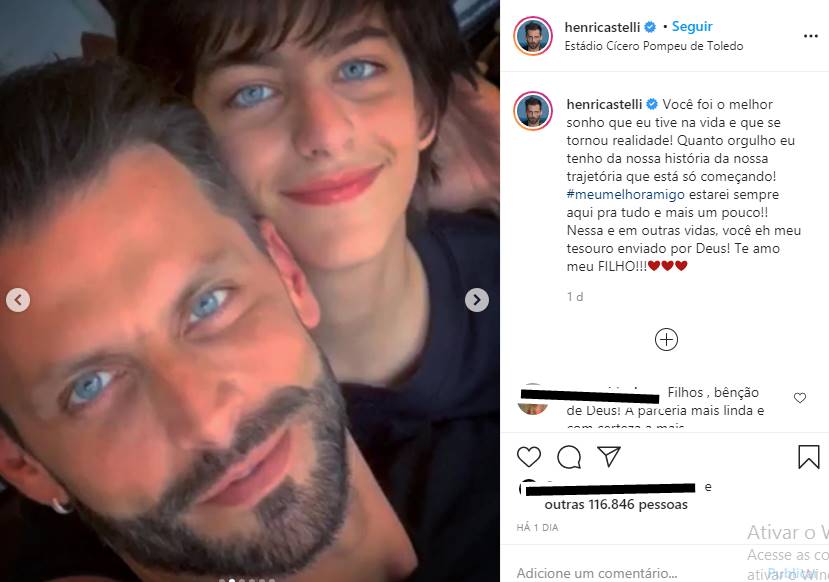Open henricastelli profile picture in header

pyautogui.click(x=533, y=36)
